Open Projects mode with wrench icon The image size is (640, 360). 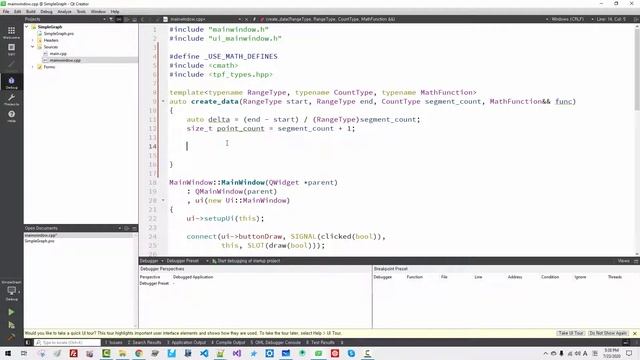click(x=11, y=99)
